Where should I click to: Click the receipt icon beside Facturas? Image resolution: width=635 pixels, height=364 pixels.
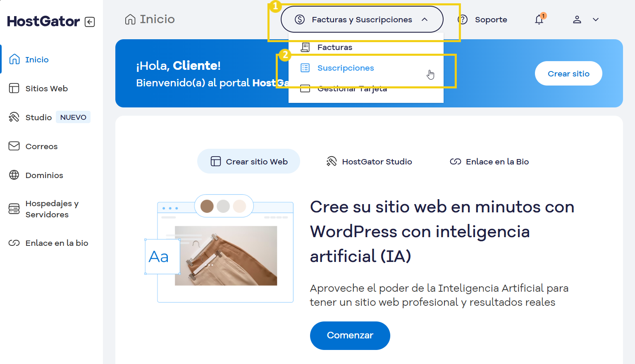[x=305, y=47]
